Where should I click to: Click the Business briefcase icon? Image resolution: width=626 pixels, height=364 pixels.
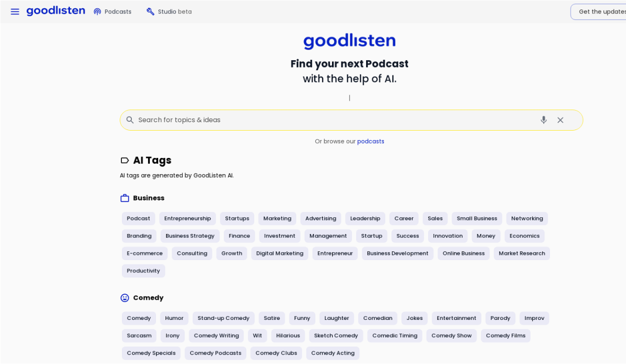click(125, 198)
